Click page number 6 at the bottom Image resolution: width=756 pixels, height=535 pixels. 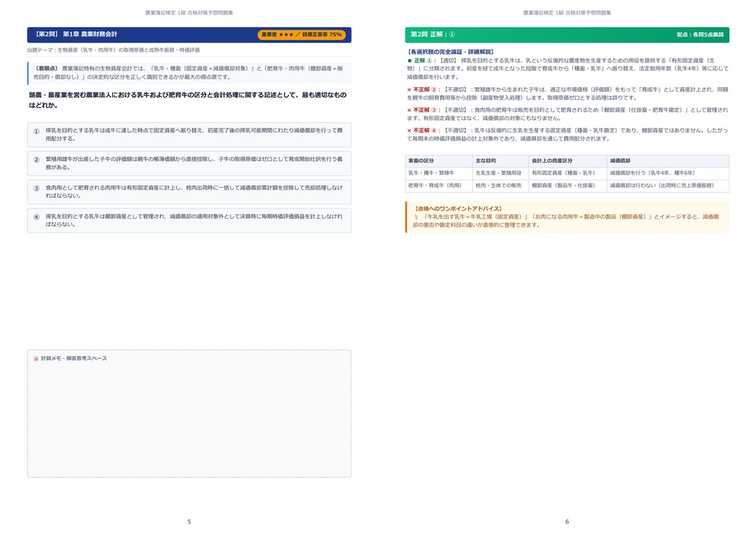pyautogui.click(x=567, y=522)
